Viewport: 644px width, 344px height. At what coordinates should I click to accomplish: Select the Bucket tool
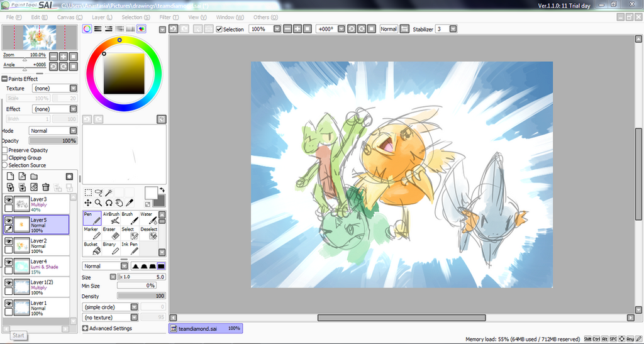92,248
